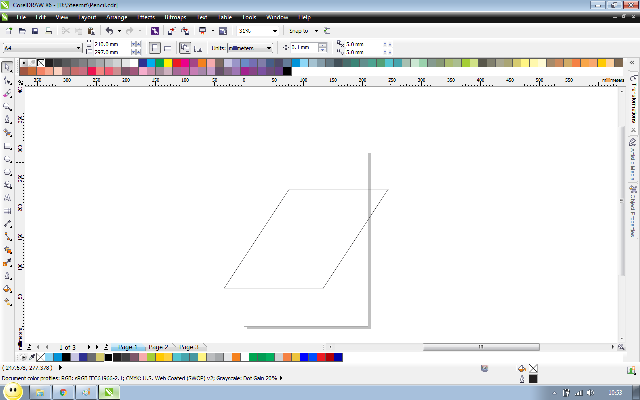Toggle Portrait page orientation
Viewport: 640px width, 400px height.
154,48
